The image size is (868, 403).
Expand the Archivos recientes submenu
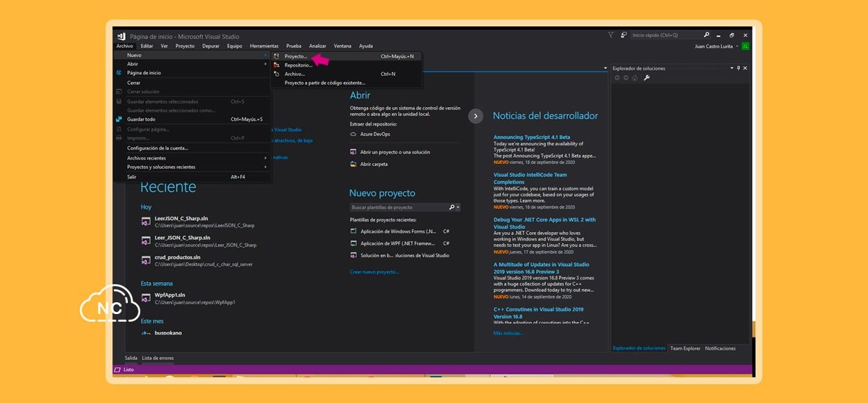[265, 158]
